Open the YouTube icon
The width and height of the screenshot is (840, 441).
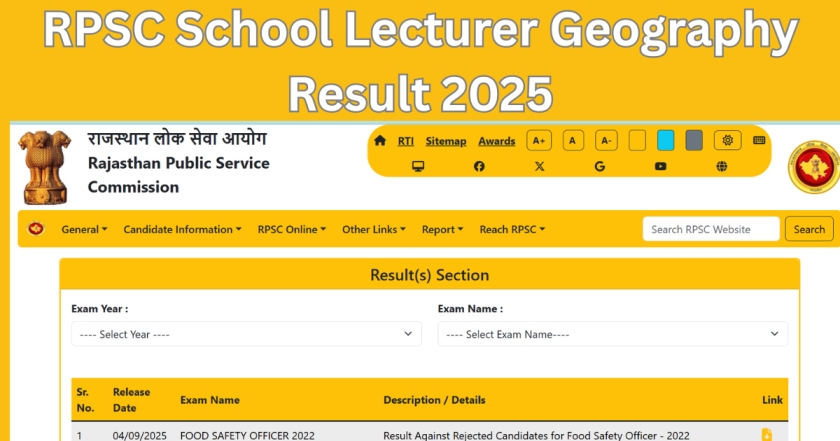click(661, 166)
